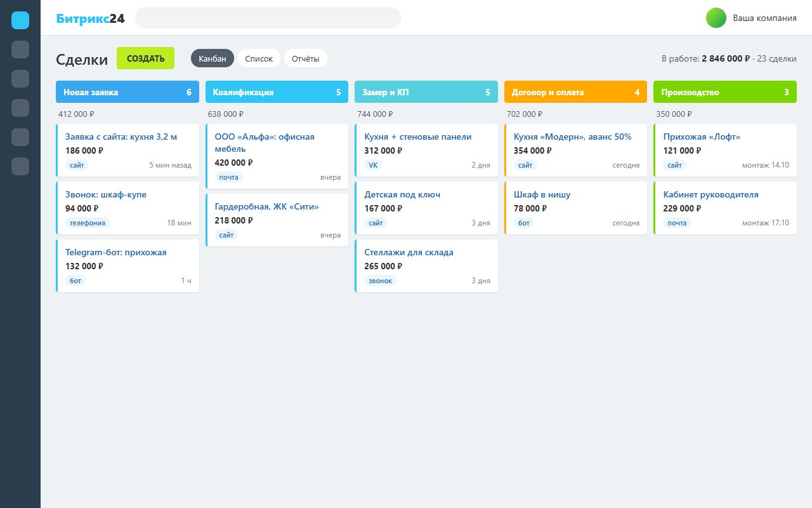Click the green company avatar
Screen dimensions: 812x508
pyautogui.click(x=716, y=18)
